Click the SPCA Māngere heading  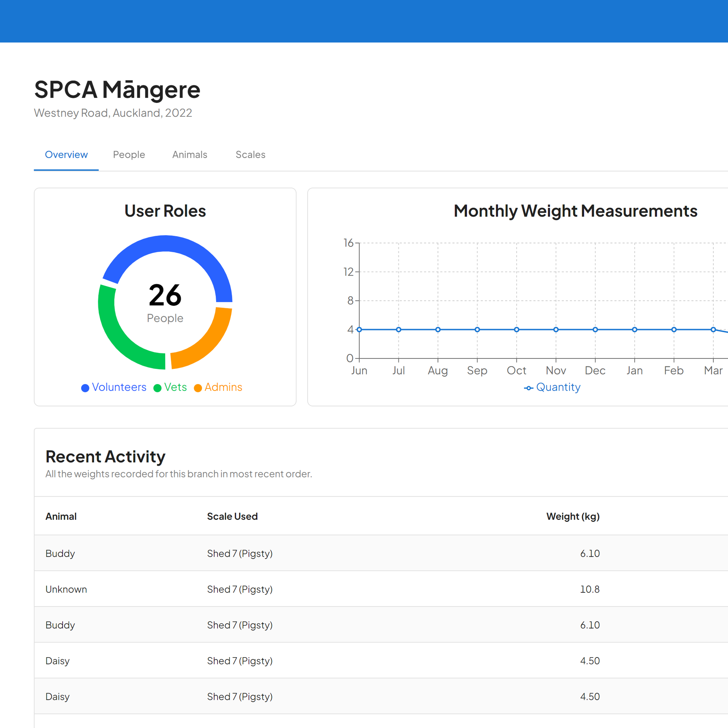tap(117, 90)
